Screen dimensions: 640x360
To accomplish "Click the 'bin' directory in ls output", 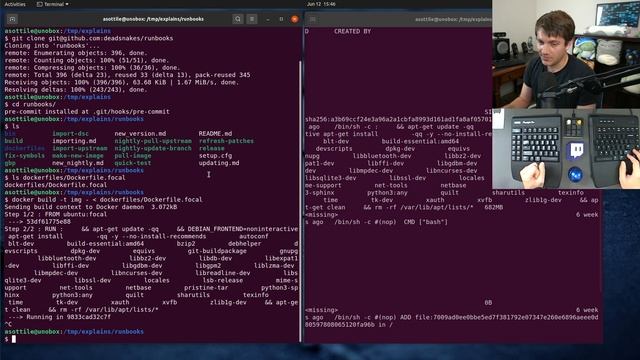I will click(10, 134).
